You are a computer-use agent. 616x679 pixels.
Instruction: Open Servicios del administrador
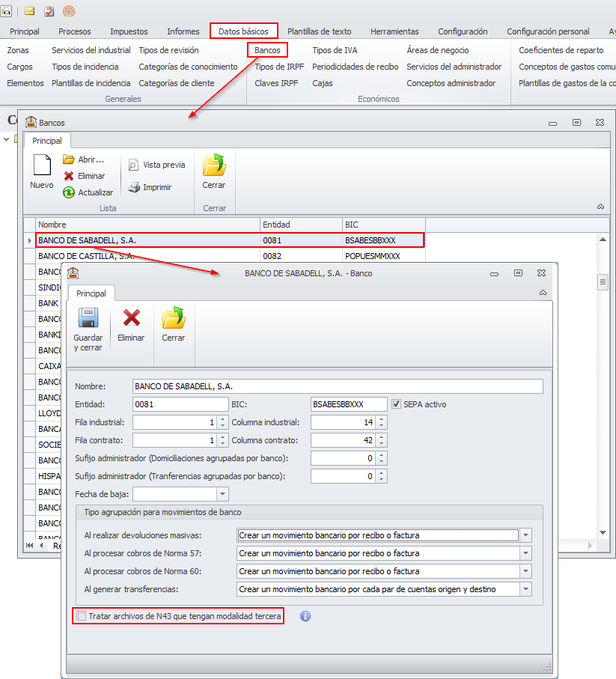(454, 67)
